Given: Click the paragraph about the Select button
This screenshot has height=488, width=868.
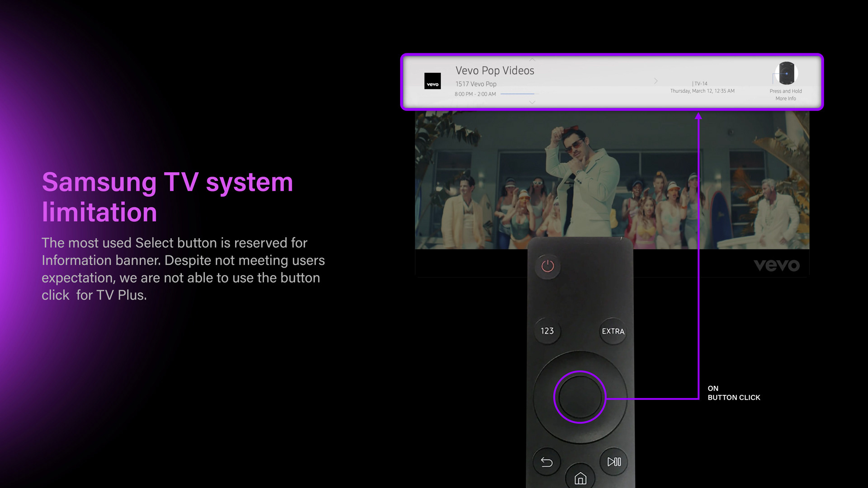Looking at the screenshot, I should [183, 269].
